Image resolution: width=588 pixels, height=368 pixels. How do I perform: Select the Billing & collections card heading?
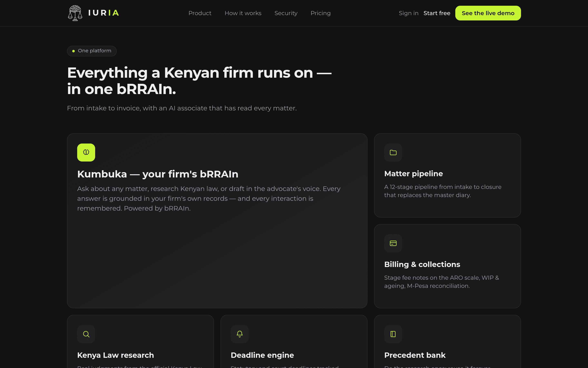coord(422,264)
